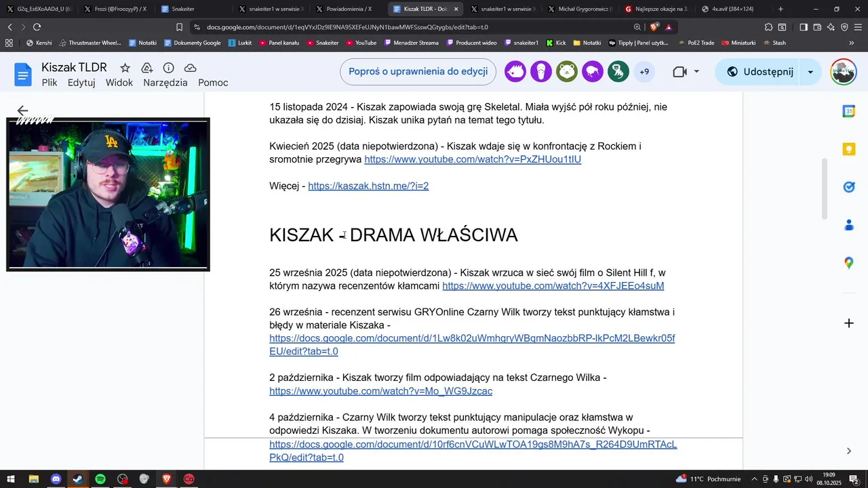Image resolution: width=868 pixels, height=488 pixels.
Task: Bookmark this page in the address bar
Action: coord(179,27)
